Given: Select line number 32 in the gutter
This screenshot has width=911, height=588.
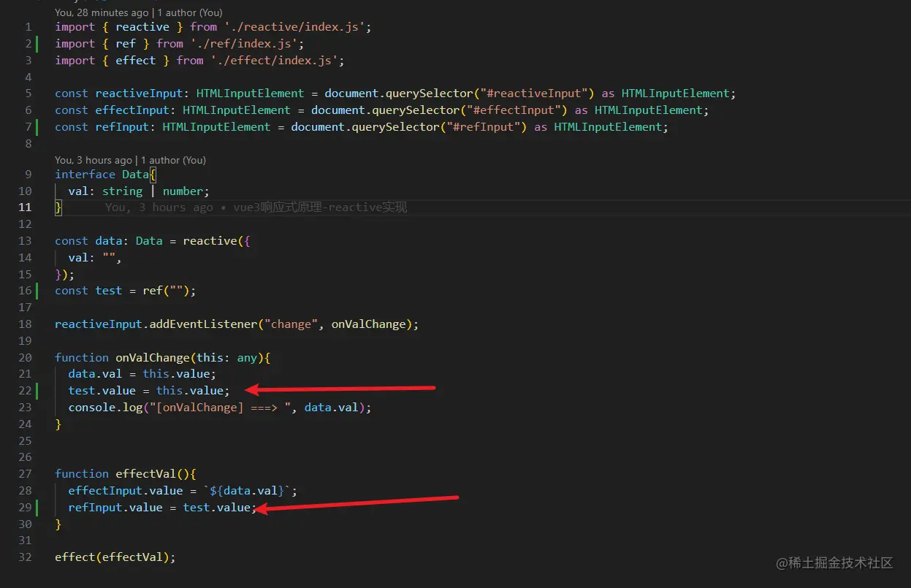Looking at the screenshot, I should click(x=26, y=557).
